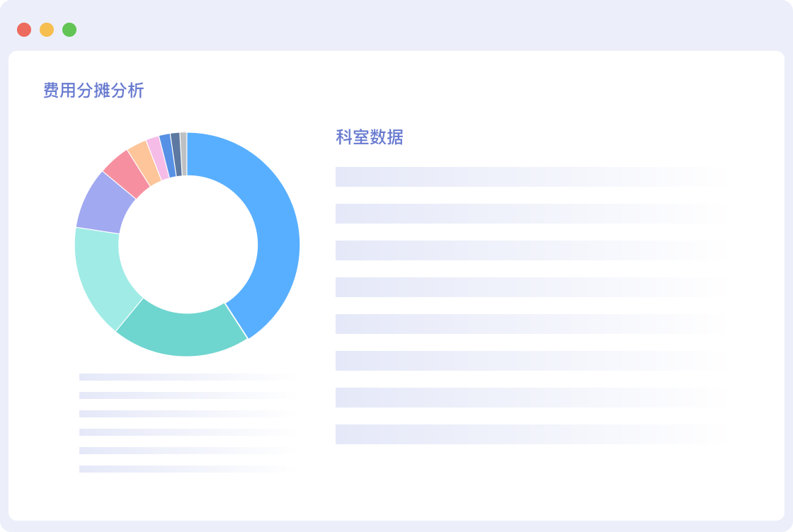793x532 pixels.
Task: Click the red close window button
Action: 24,30
